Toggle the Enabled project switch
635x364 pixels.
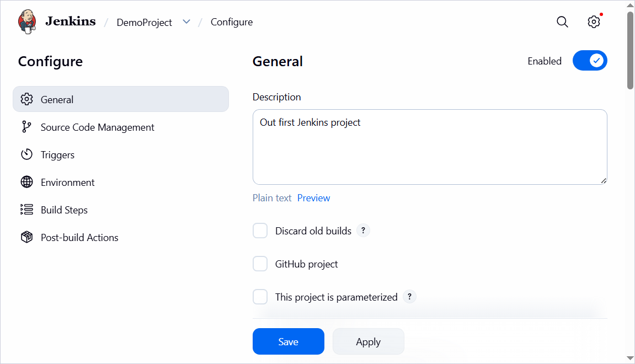pos(590,61)
